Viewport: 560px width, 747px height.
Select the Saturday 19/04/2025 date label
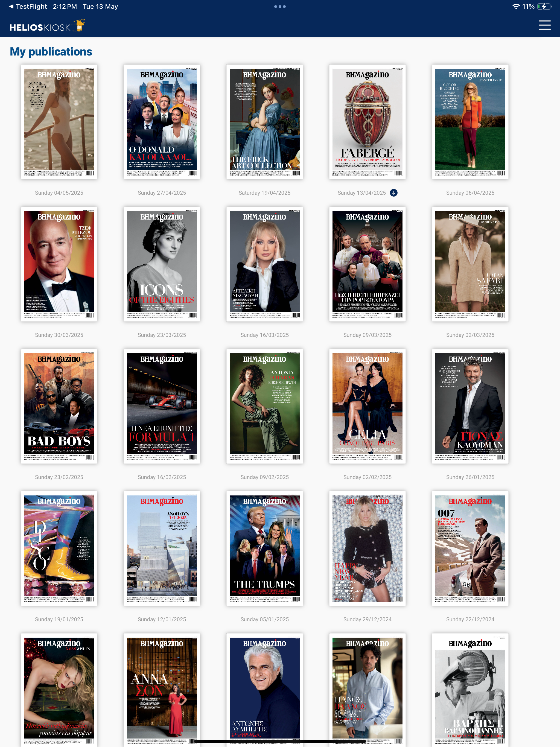tap(264, 193)
